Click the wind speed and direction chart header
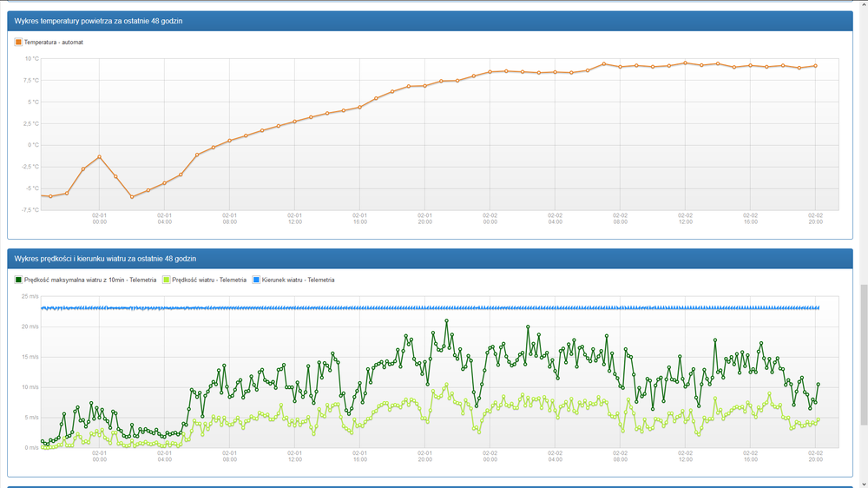The image size is (868, 488). coord(431,259)
